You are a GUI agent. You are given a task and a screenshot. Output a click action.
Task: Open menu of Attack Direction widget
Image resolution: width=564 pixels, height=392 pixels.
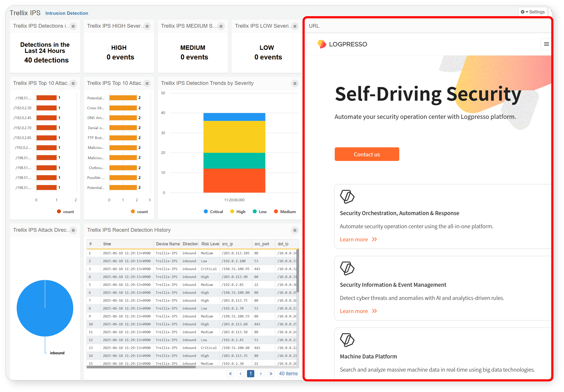click(73, 230)
